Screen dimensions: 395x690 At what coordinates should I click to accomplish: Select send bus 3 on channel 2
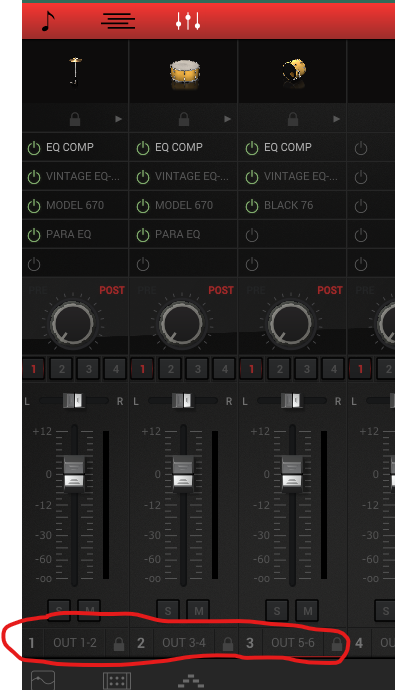[x=198, y=369]
